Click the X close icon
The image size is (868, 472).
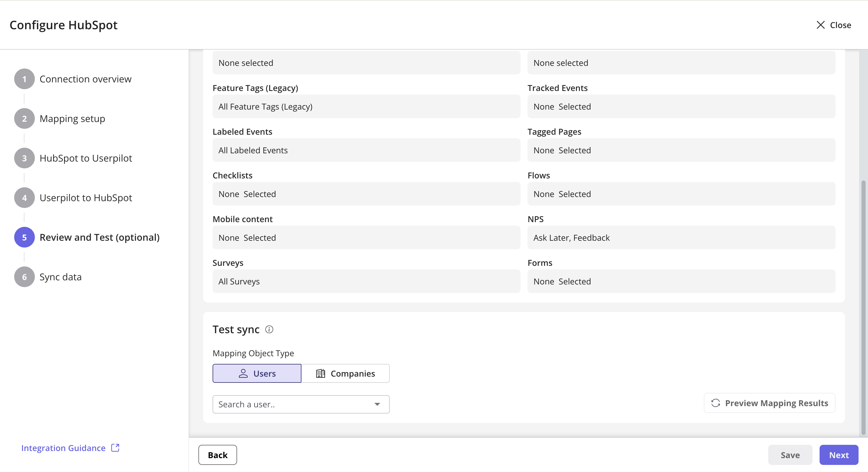point(820,25)
